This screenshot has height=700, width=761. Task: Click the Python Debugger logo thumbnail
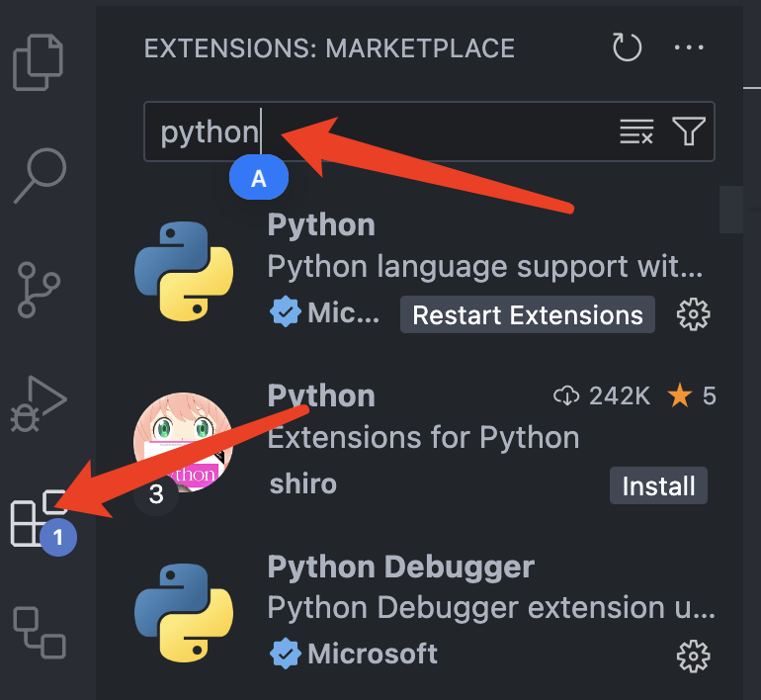click(x=183, y=611)
